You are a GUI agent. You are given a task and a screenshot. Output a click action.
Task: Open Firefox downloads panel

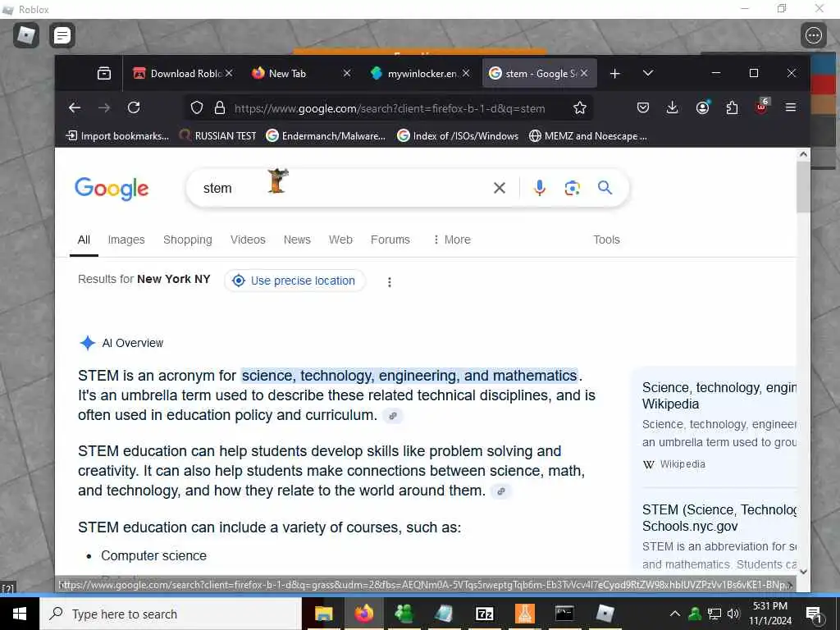673,107
